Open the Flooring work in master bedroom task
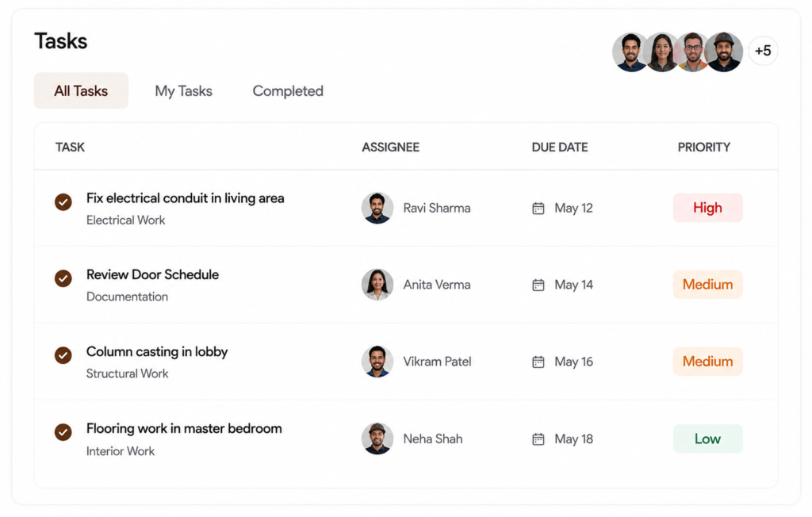The image size is (812, 517). [184, 429]
